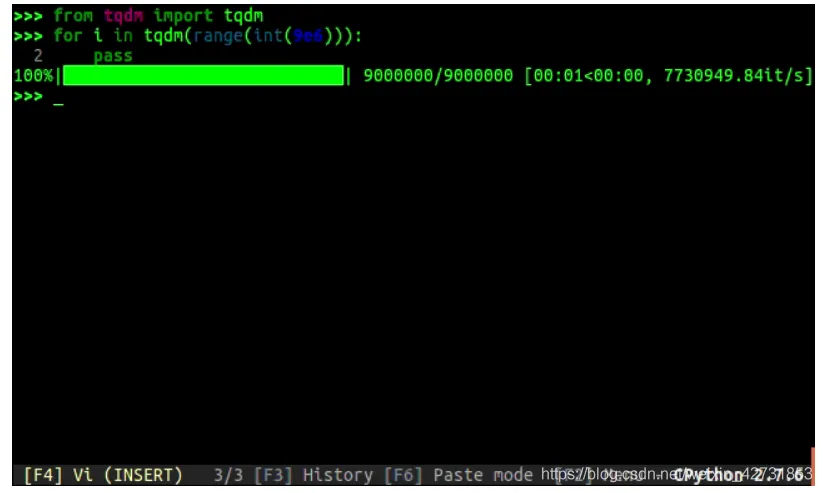This screenshot has width=823, height=493.
Task: Select the blue 9e6 number literal
Action: (308, 36)
